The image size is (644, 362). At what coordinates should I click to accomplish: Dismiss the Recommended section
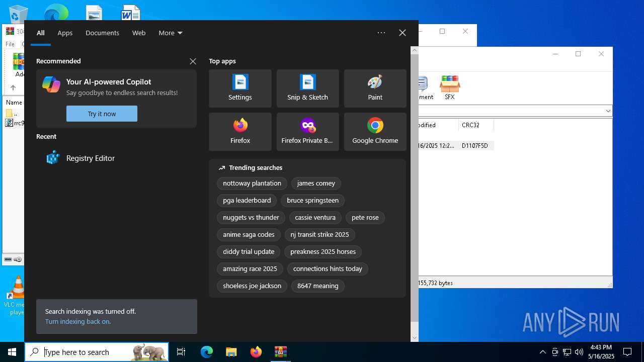click(x=193, y=61)
